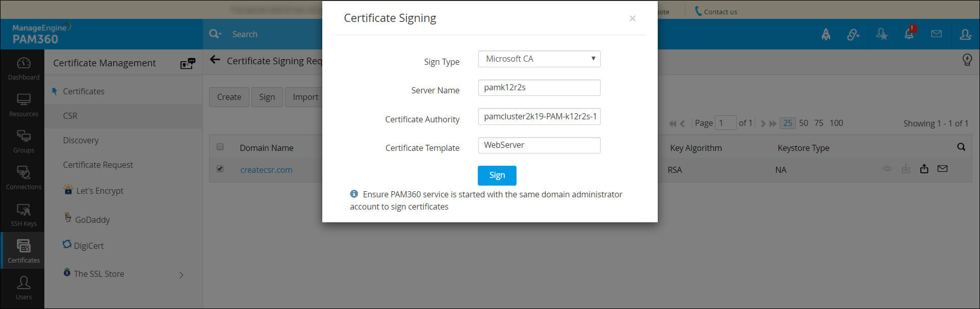Click the table search magnifier icon
This screenshot has width=980, height=309.
(x=961, y=147)
